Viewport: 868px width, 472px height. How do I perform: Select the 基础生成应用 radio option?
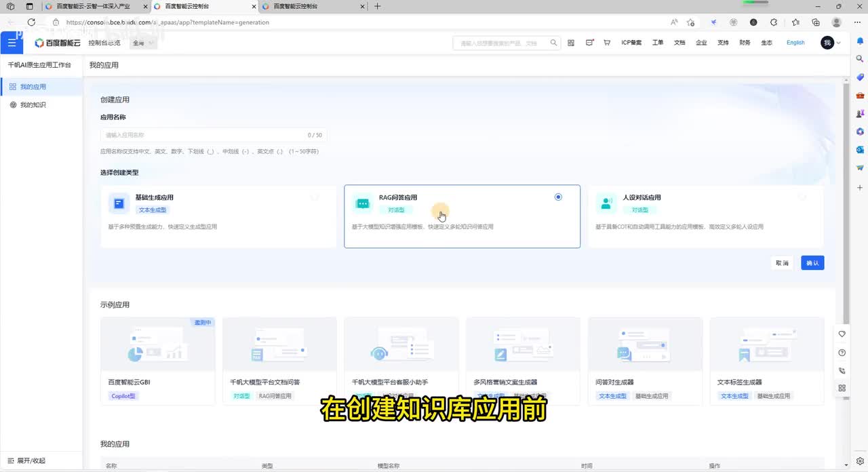tap(315, 197)
